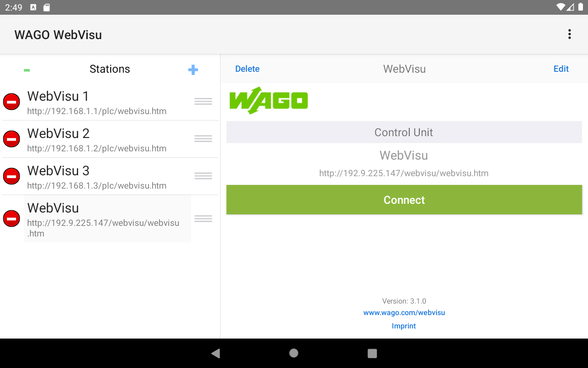Viewport: 588px width, 368px height.
Task: Add a new station with the plus icon
Action: tap(193, 70)
